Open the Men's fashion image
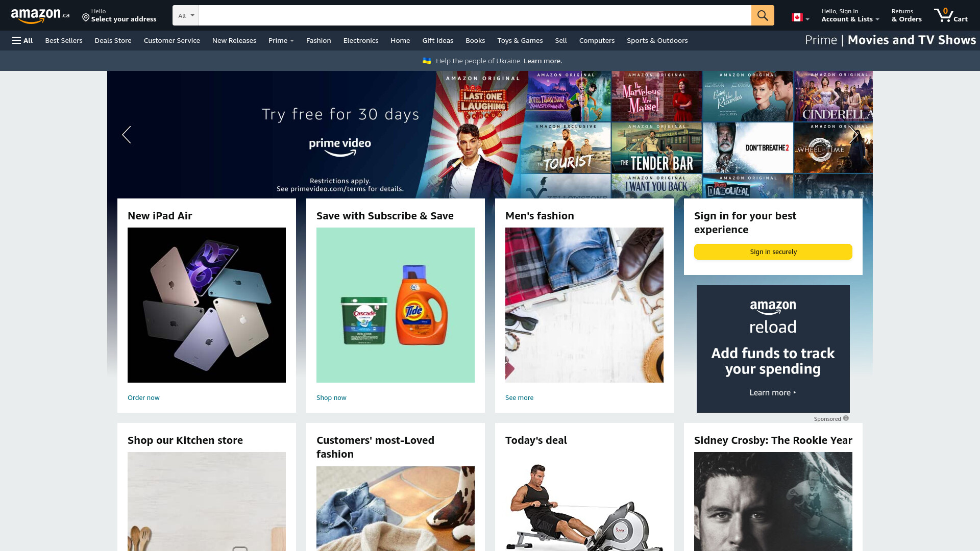The image size is (980, 551). click(x=584, y=305)
